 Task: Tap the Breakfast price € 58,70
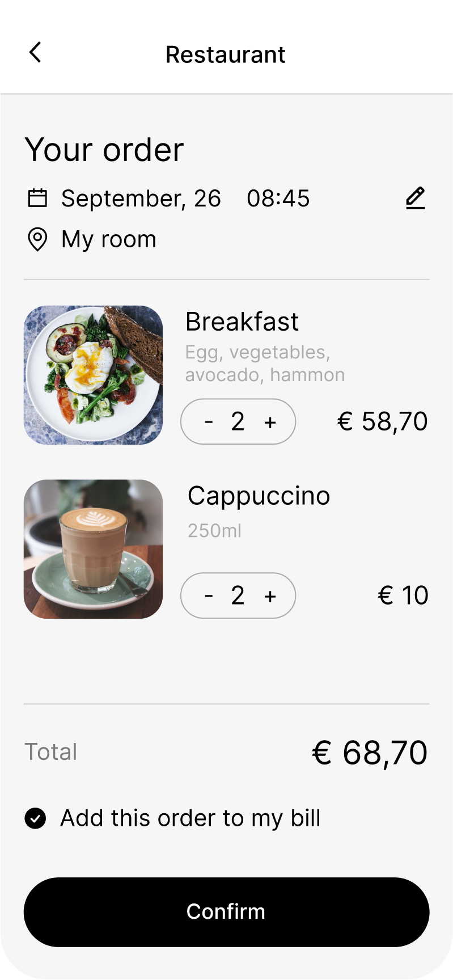383,421
